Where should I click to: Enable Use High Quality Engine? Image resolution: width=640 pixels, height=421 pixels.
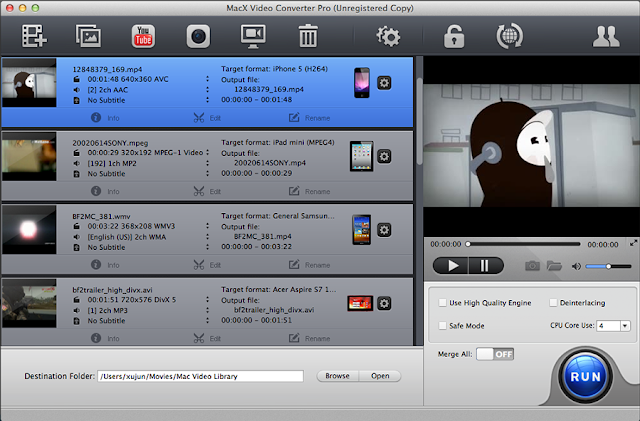click(x=443, y=302)
